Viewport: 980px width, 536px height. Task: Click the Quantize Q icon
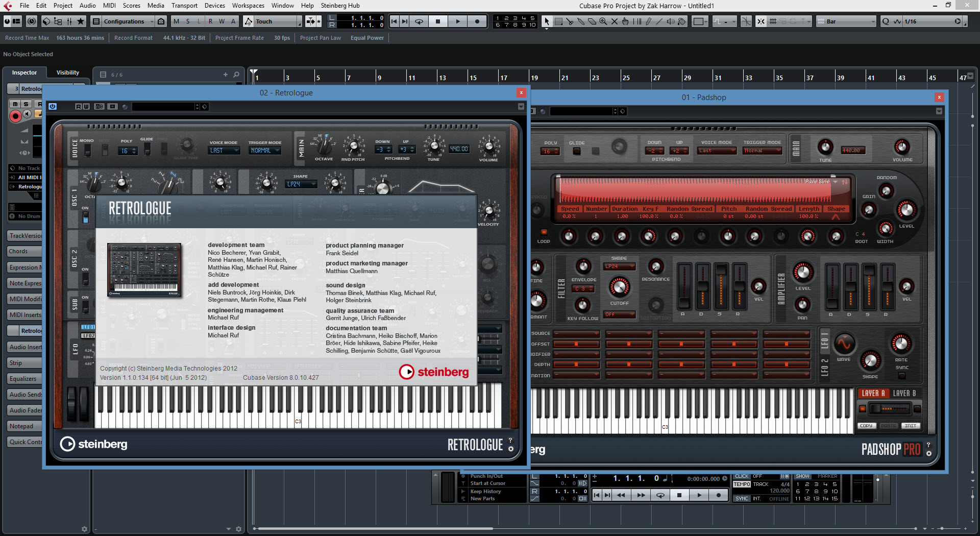click(x=886, y=21)
